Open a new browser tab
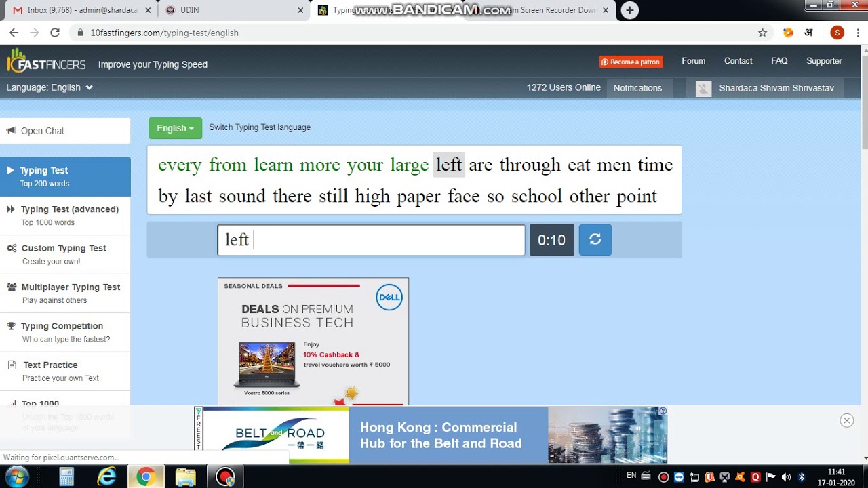Image resolution: width=868 pixels, height=488 pixels. (x=630, y=10)
